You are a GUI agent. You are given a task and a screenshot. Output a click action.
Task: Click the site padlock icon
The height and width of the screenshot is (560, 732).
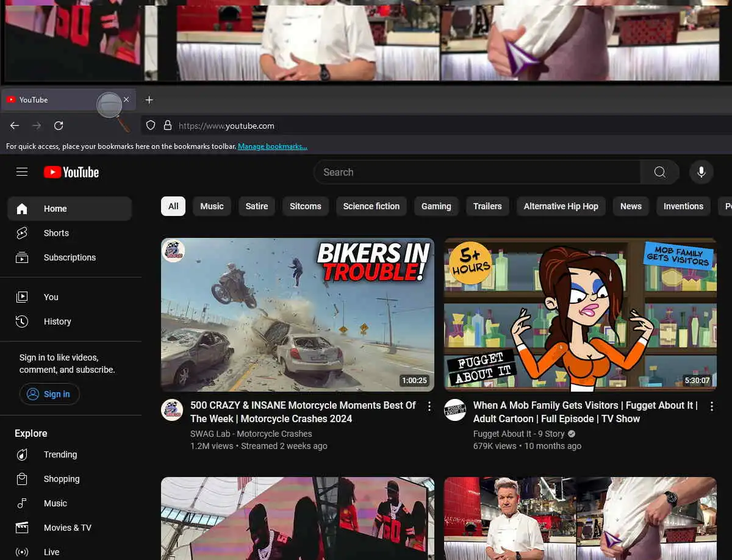(x=168, y=126)
